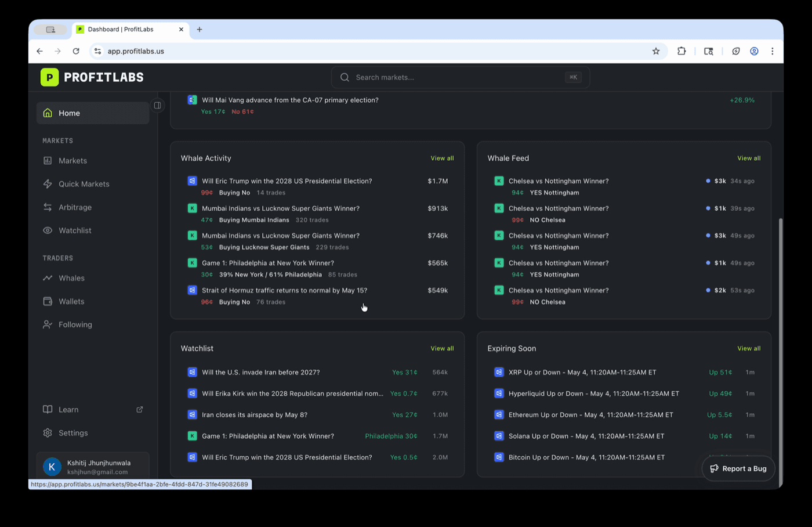Viewport: 812px width, 527px height.
Task: Open the Markets sidebar item
Action: 93,161
